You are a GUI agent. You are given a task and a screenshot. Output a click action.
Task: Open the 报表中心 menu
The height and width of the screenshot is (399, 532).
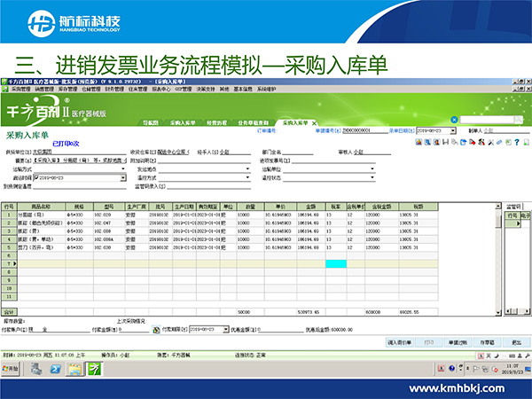(x=161, y=89)
